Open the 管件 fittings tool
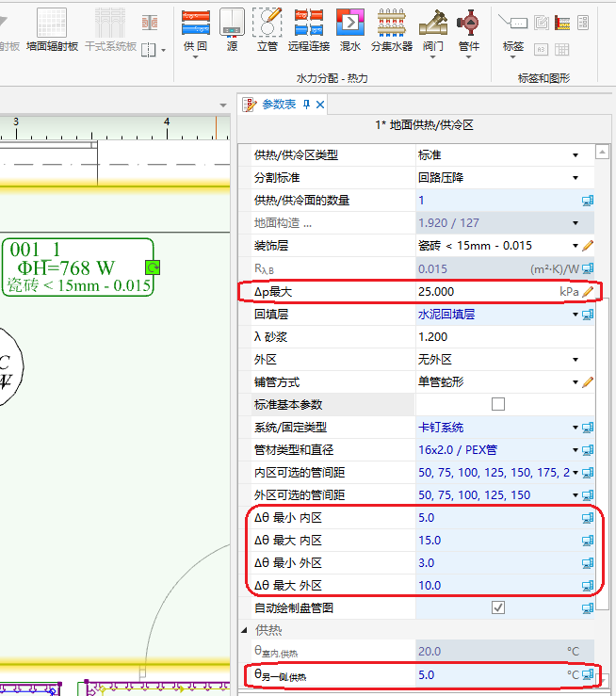This screenshot has height=696, width=616. click(x=468, y=28)
